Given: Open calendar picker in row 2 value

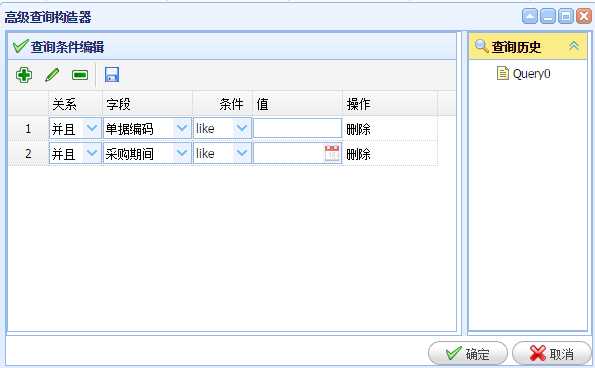Looking at the screenshot, I should pos(332,153).
